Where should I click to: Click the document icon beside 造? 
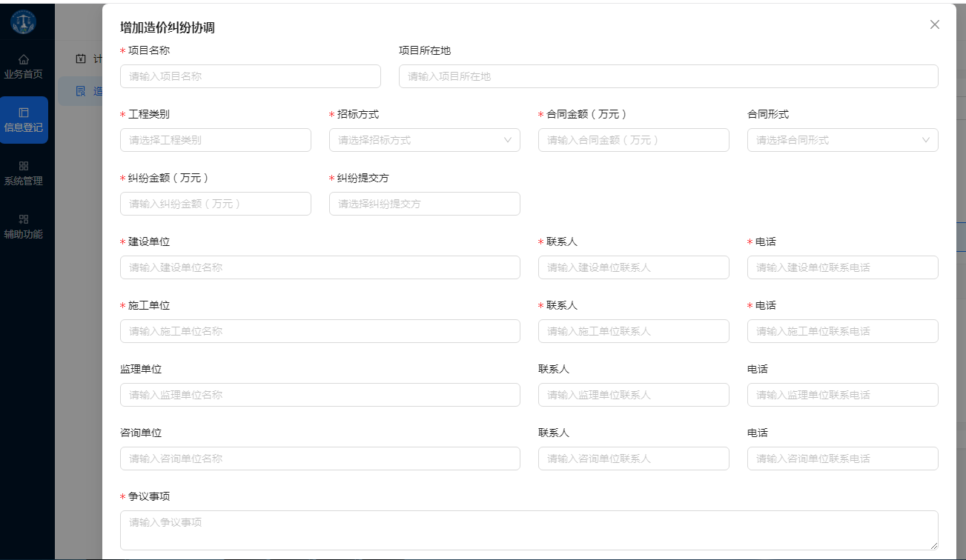82,90
